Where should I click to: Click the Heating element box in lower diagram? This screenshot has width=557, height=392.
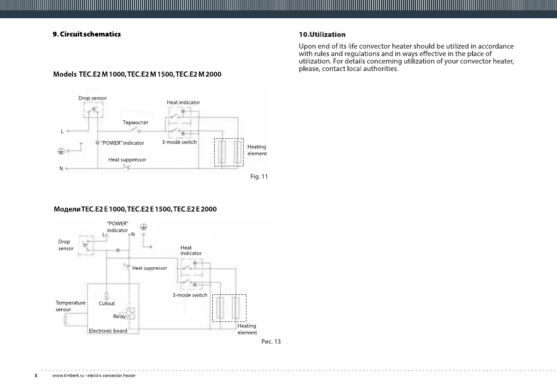click(x=229, y=308)
